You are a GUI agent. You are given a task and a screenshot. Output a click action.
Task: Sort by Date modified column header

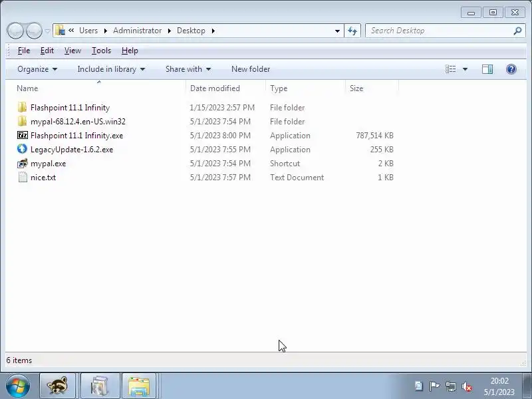pyautogui.click(x=225, y=88)
